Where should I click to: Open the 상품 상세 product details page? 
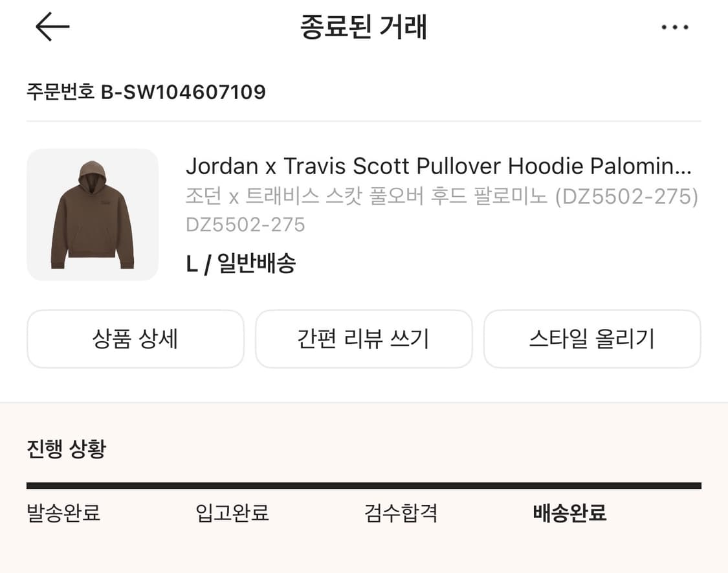coord(135,339)
